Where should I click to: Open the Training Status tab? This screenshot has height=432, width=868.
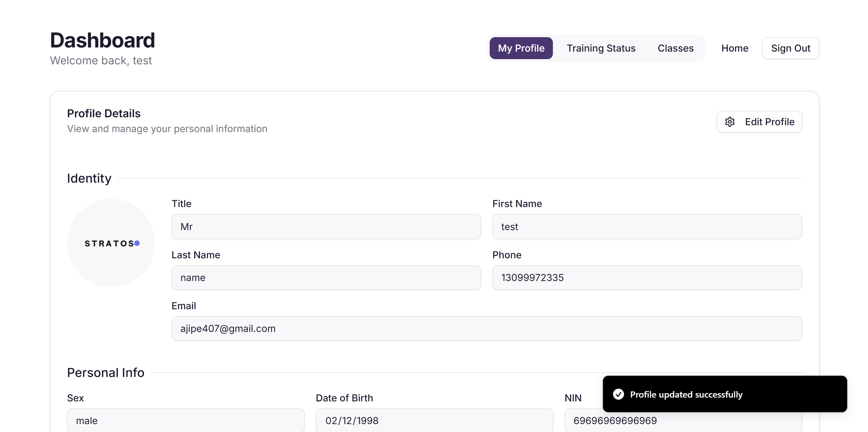pyautogui.click(x=601, y=48)
